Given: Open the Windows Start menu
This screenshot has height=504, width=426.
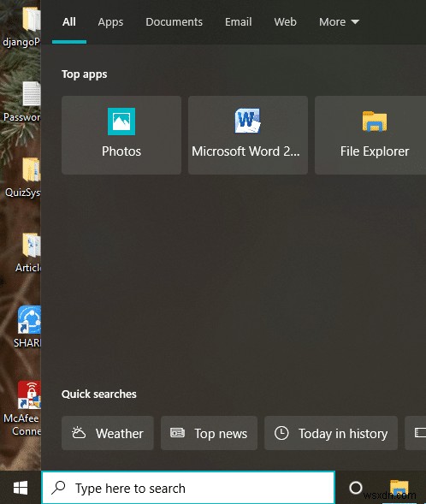Looking at the screenshot, I should click(21, 488).
